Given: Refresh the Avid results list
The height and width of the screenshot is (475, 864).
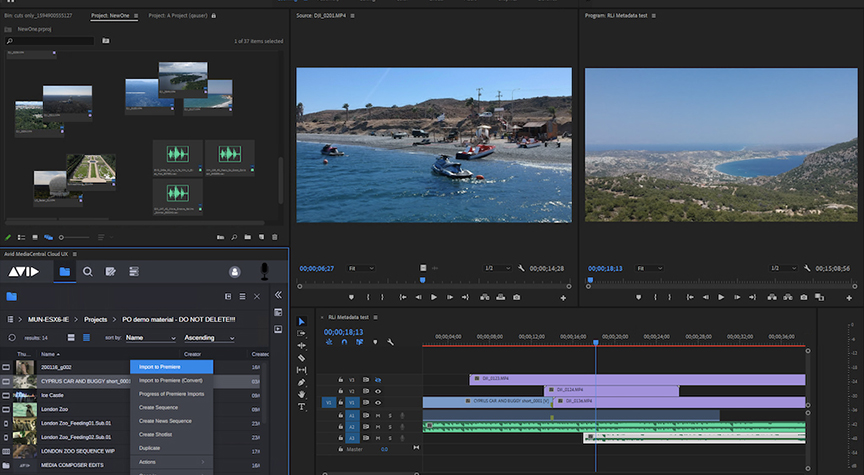Looking at the screenshot, I should 12,338.
